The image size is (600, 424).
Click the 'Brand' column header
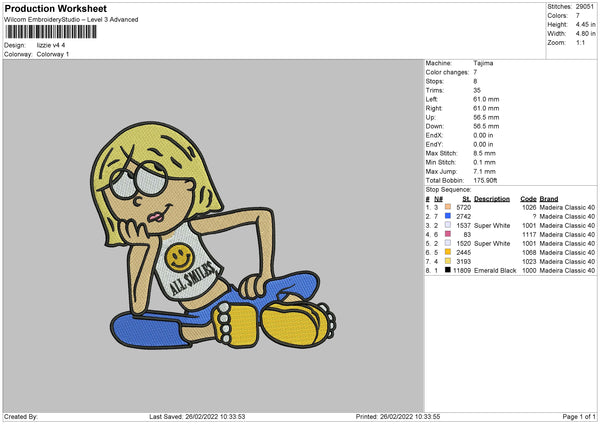(x=549, y=199)
